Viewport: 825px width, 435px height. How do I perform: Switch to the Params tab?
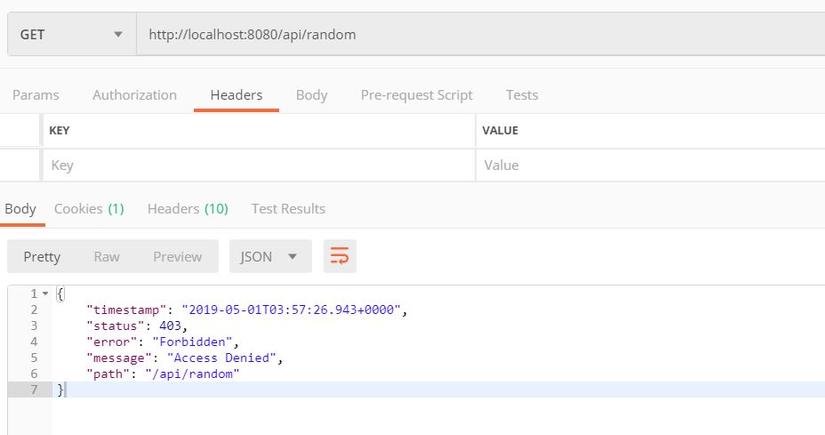click(x=36, y=95)
